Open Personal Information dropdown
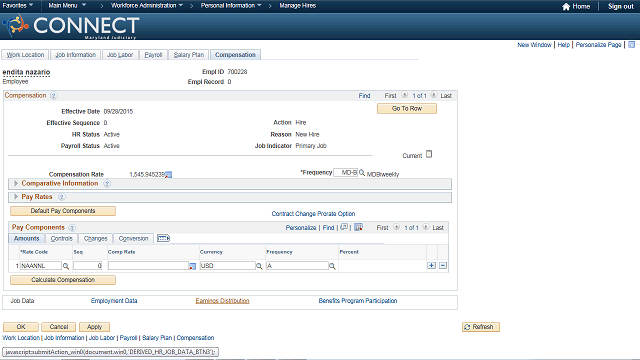 pos(231,6)
